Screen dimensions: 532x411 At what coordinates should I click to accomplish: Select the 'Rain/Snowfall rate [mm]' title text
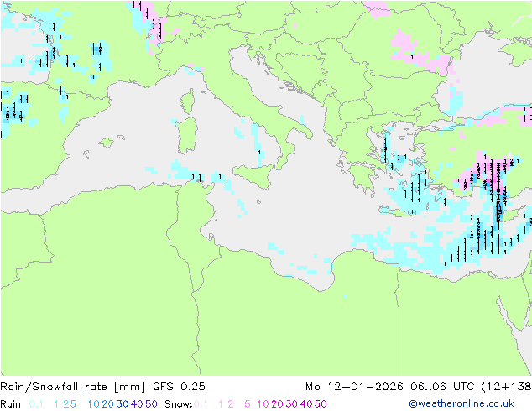pos(73,387)
